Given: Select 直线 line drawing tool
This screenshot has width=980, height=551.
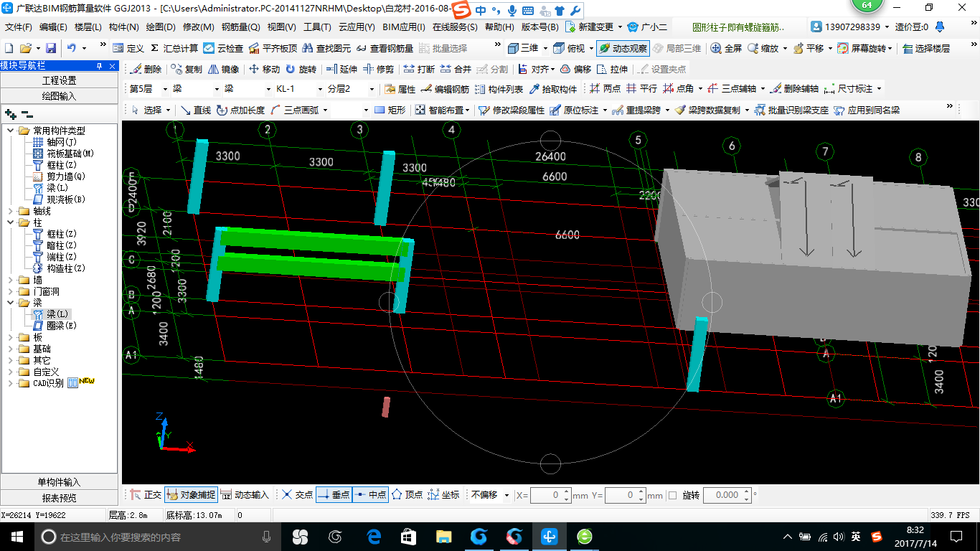Looking at the screenshot, I should pos(195,110).
